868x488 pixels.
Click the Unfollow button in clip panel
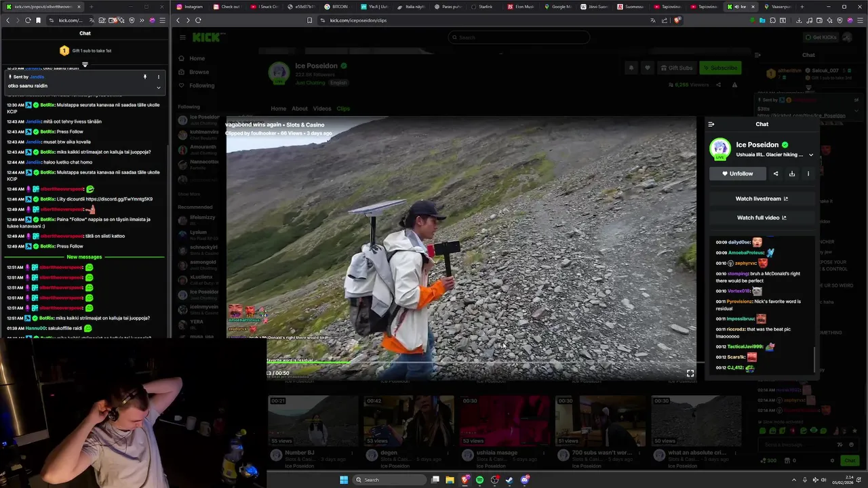(x=738, y=174)
